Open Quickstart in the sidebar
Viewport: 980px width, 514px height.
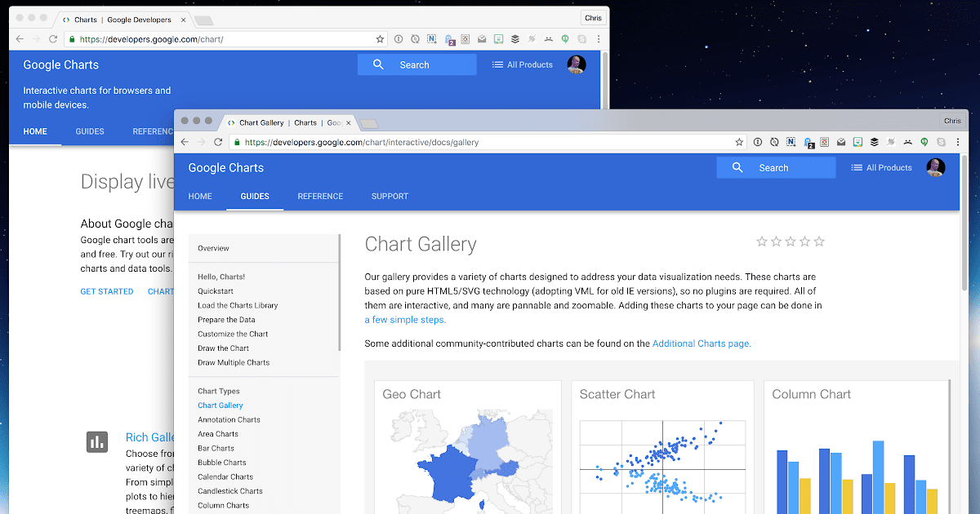[x=216, y=291]
